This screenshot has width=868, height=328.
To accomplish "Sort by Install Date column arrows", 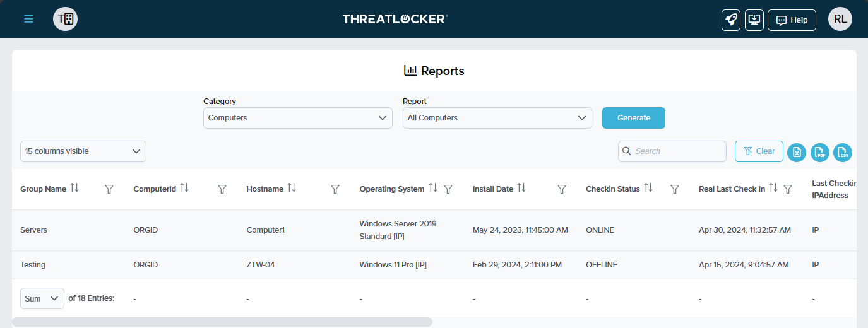I will click(x=521, y=188).
